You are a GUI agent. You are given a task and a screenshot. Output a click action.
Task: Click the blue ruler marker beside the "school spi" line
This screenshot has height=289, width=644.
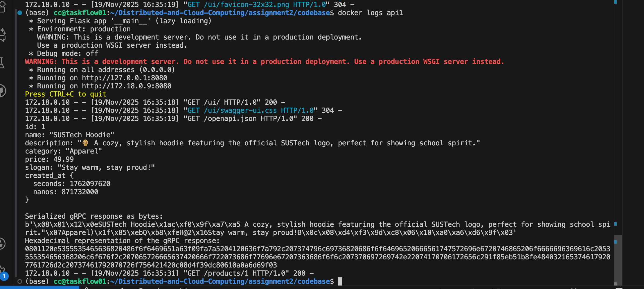615,224
